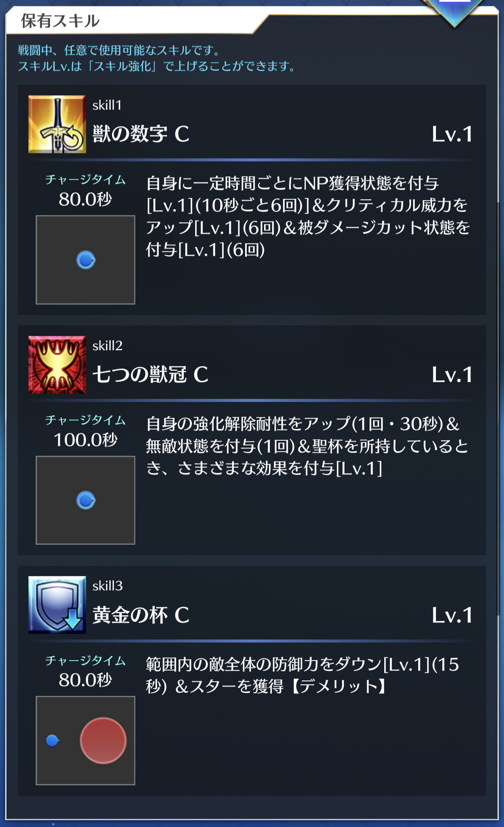
Task: Click the skill1 description about NP獲得状態
Action: point(308,216)
